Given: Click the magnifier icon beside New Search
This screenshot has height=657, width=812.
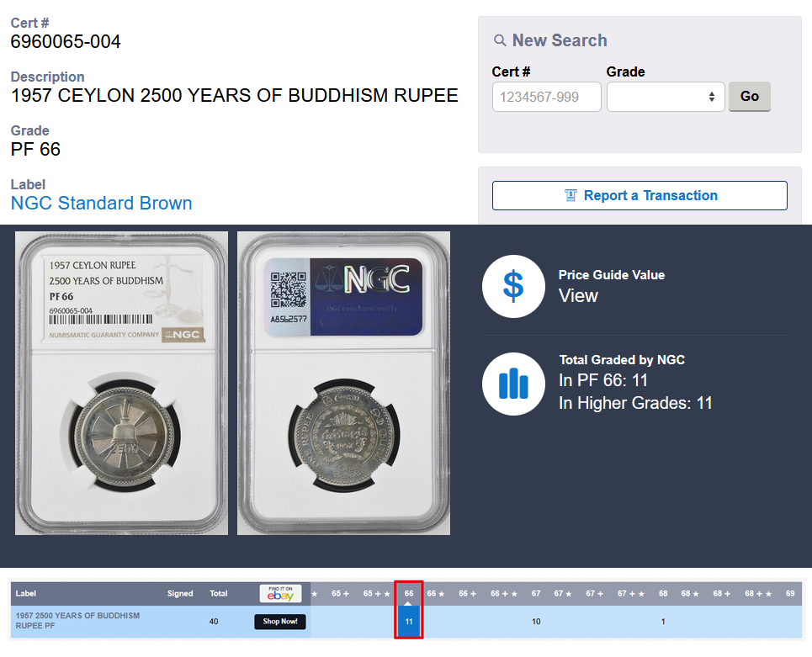Looking at the screenshot, I should [x=500, y=40].
